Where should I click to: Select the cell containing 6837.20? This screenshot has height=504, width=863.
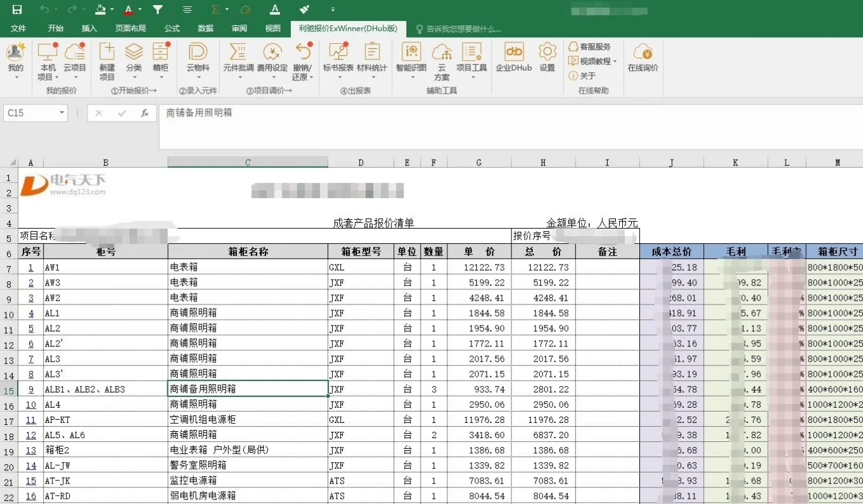[x=543, y=435]
